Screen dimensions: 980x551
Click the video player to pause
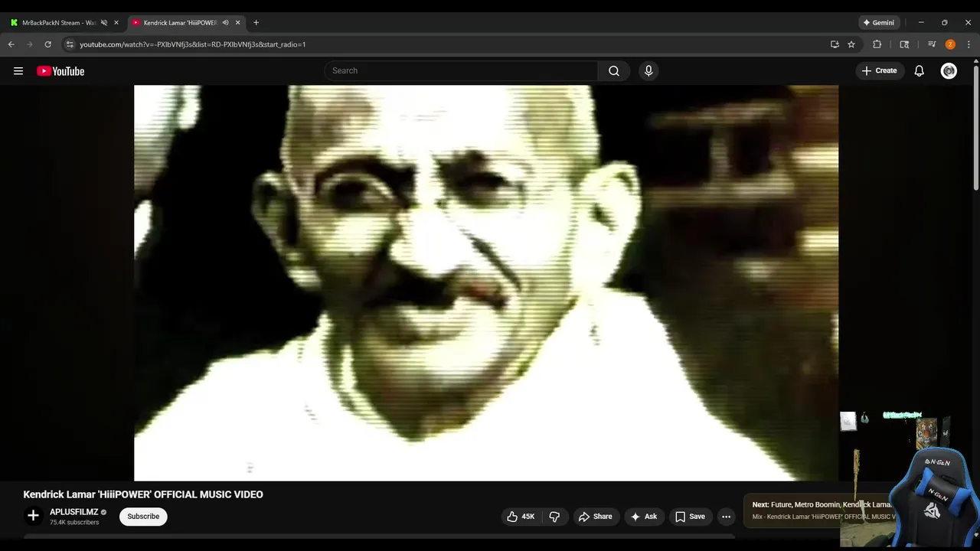point(486,282)
